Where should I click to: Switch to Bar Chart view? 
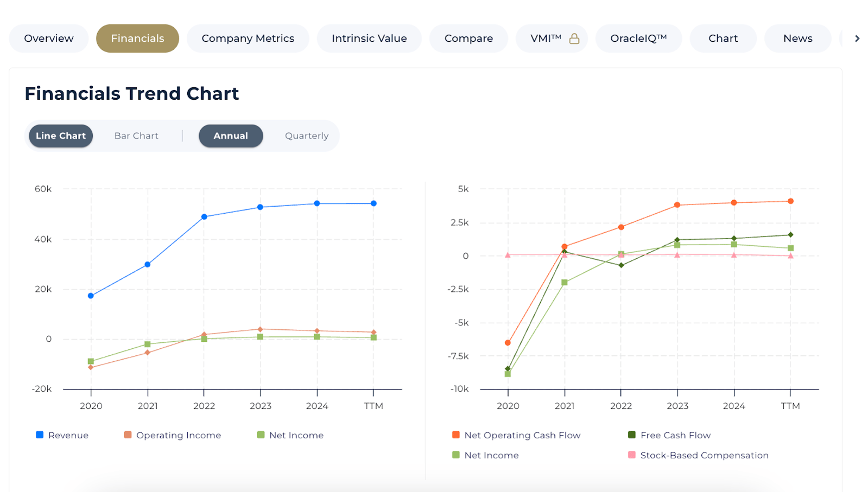136,136
